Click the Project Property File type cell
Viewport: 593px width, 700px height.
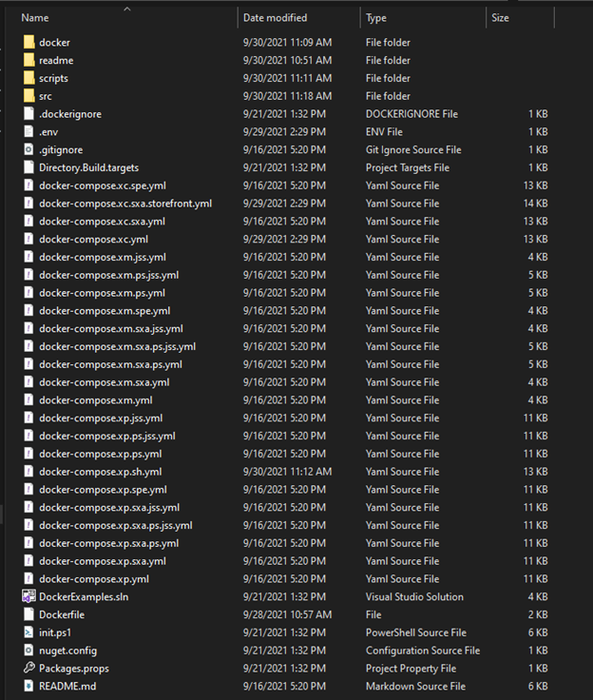click(411, 668)
